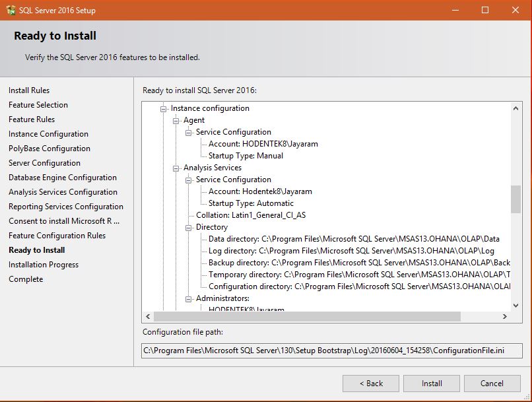Go back using the Back button
Screen dimensions: 532x402
370,383
